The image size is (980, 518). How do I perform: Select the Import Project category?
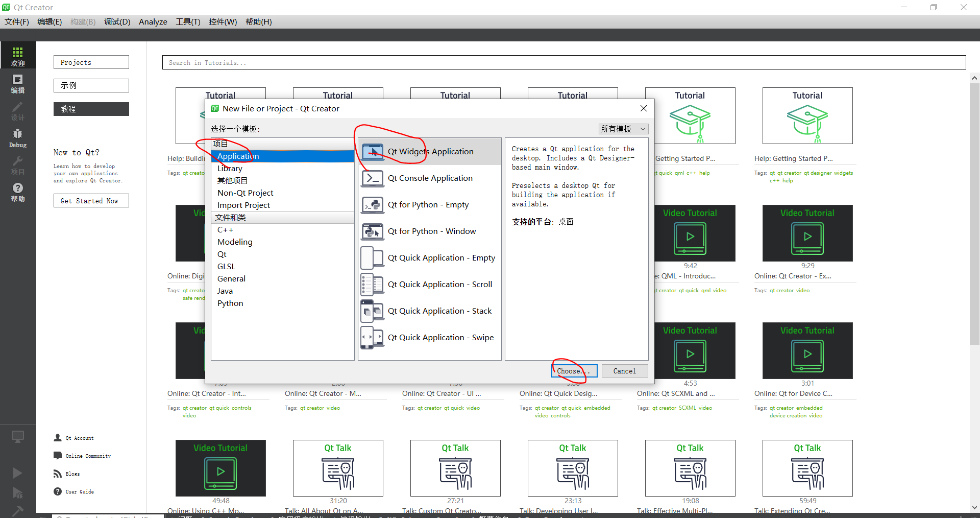(x=282, y=205)
